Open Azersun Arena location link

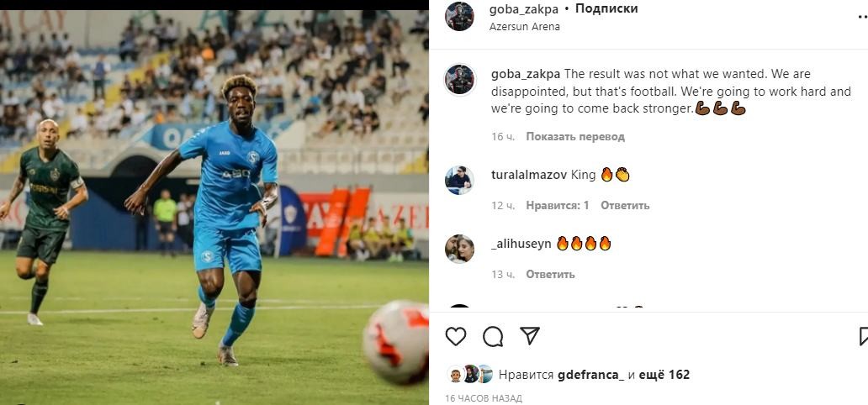coord(524,27)
